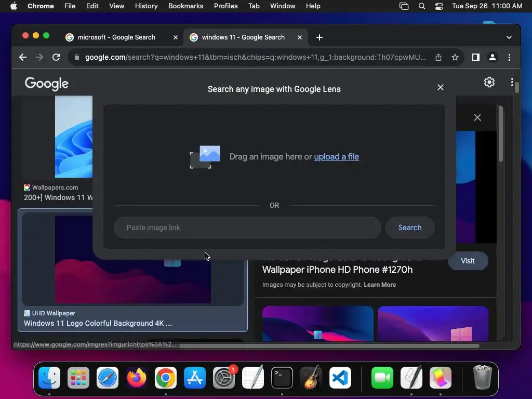
Task: Open the related image with blue Windows logo
Action: pos(317,324)
